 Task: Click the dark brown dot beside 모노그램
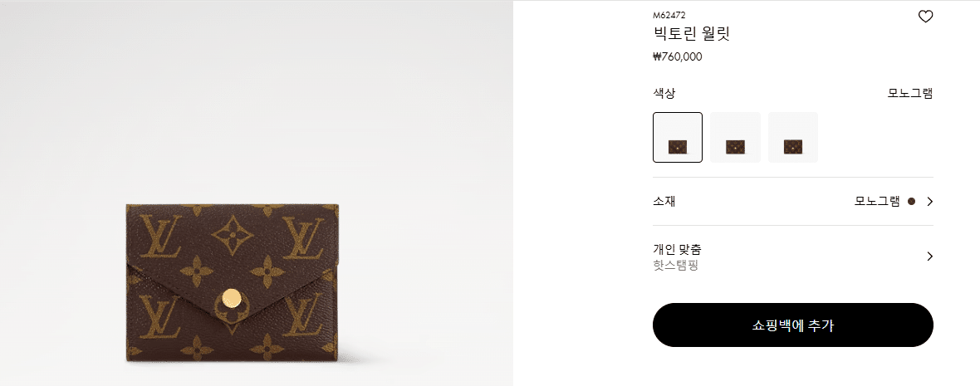[x=911, y=202]
